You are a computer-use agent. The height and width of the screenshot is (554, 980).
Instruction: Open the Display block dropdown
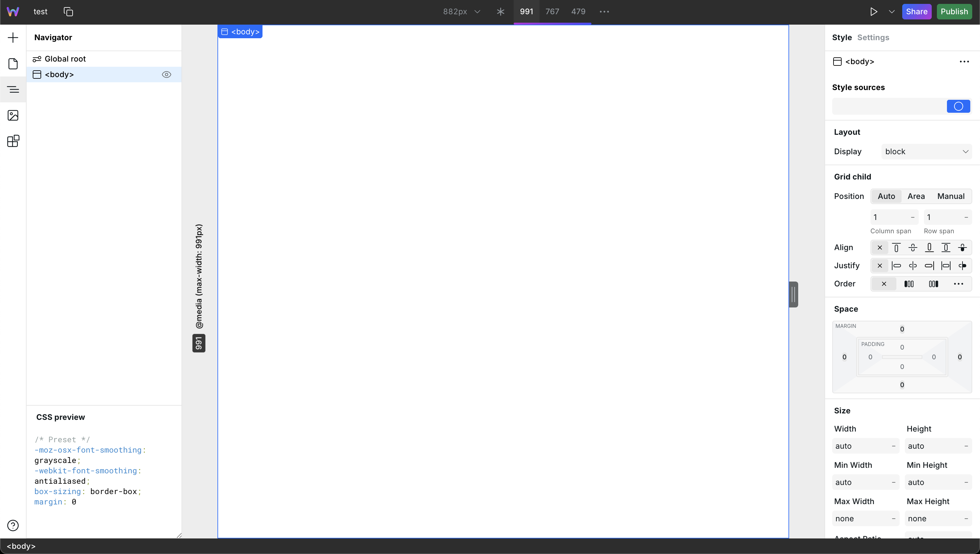tap(927, 152)
